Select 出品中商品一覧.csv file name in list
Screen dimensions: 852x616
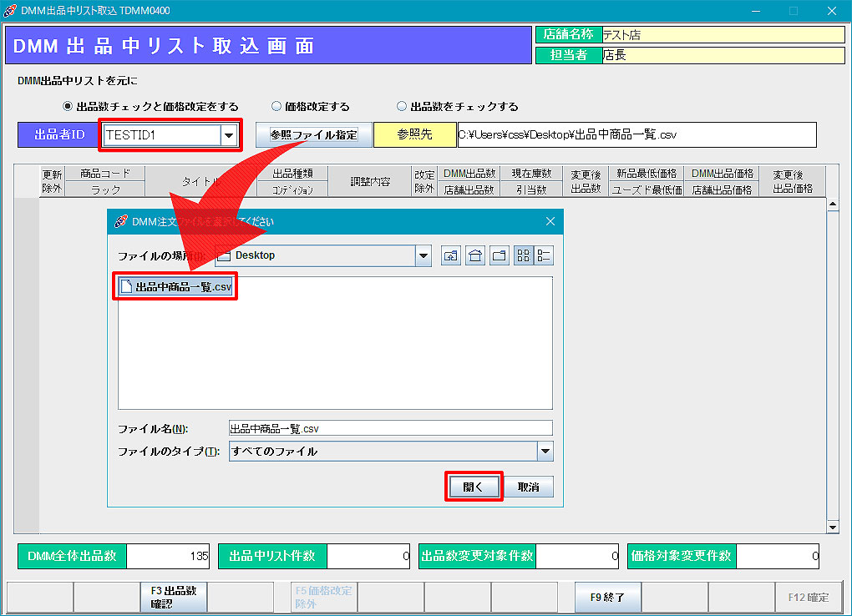pyautogui.click(x=183, y=287)
